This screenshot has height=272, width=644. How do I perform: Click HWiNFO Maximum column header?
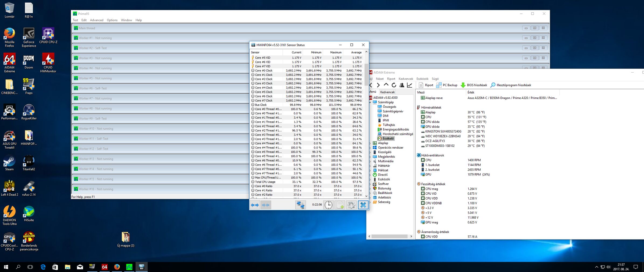(333, 52)
